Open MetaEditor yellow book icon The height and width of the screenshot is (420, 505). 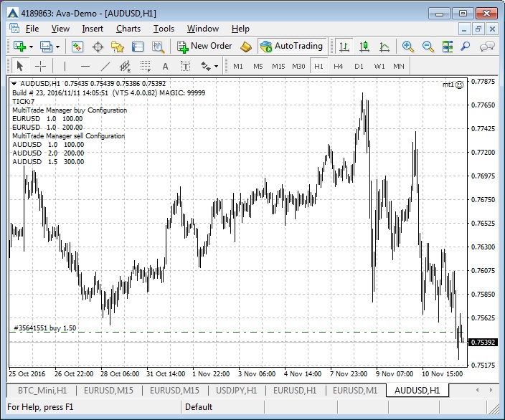[x=246, y=47]
